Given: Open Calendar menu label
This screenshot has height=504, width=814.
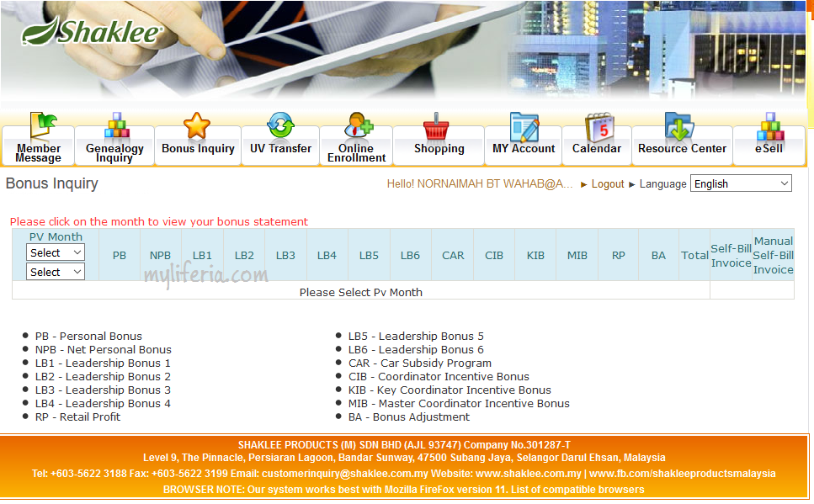Looking at the screenshot, I should [x=597, y=148].
